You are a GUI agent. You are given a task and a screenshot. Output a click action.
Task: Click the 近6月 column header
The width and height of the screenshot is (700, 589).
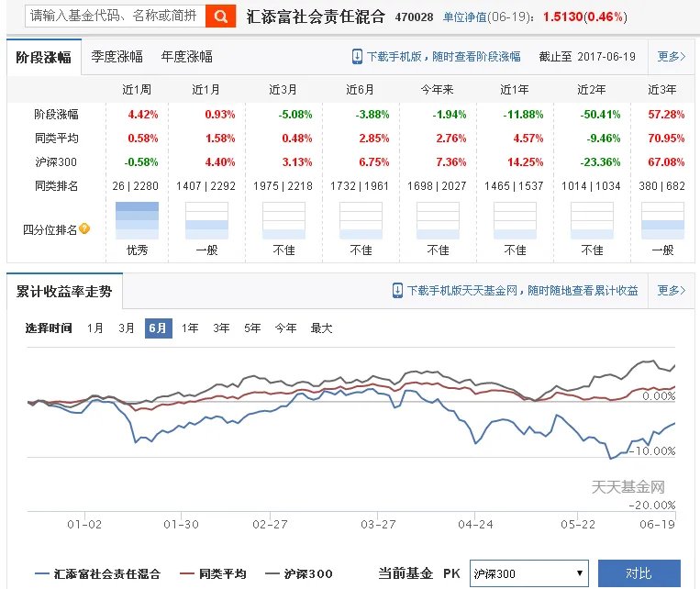360,90
